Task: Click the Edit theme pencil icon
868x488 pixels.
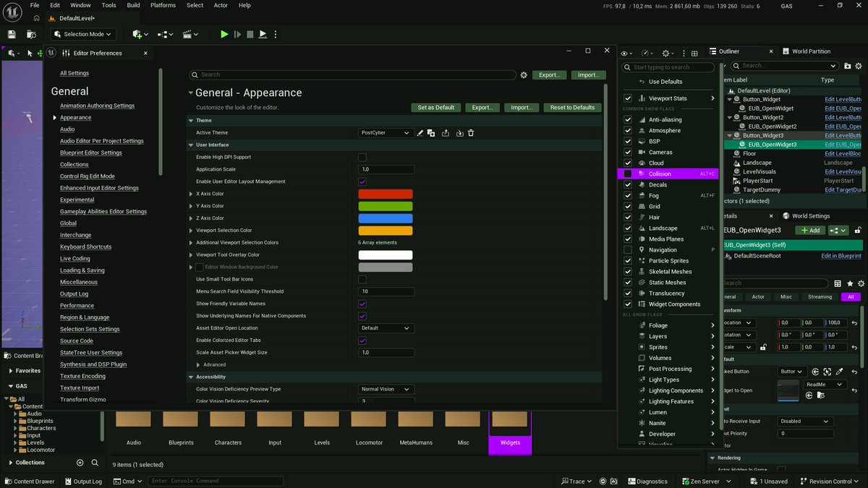Action: pos(420,133)
